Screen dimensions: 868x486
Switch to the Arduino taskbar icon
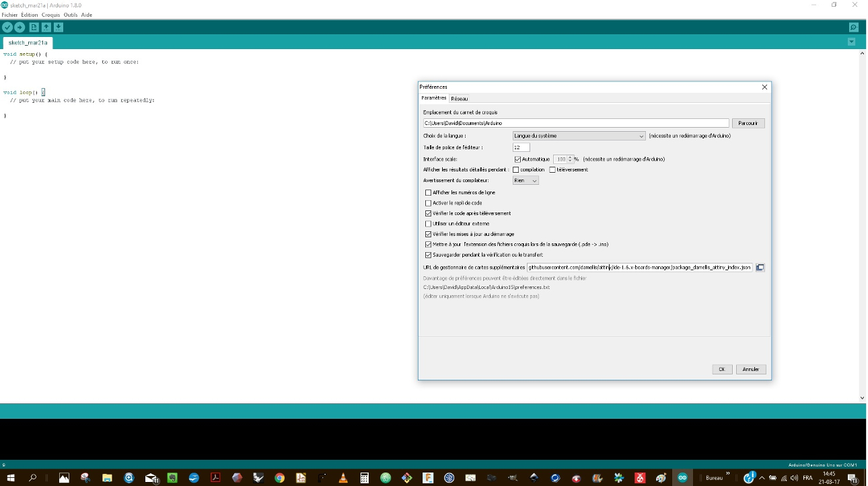[682, 478]
